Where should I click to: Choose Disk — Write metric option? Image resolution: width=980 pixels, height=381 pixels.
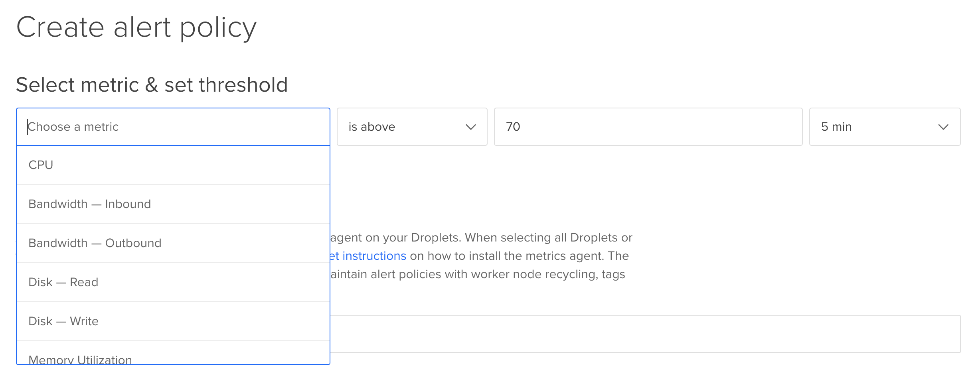(63, 321)
